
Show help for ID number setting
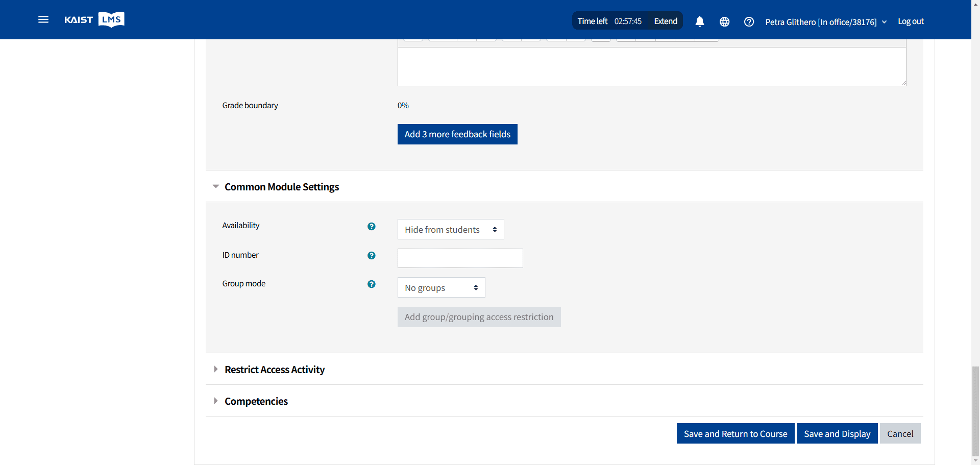pos(372,255)
